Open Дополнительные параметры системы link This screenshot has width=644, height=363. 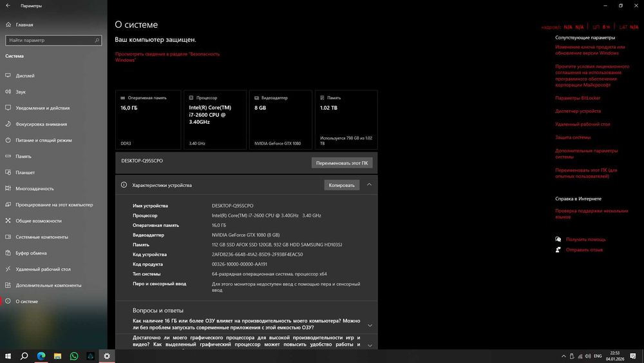[x=586, y=153]
